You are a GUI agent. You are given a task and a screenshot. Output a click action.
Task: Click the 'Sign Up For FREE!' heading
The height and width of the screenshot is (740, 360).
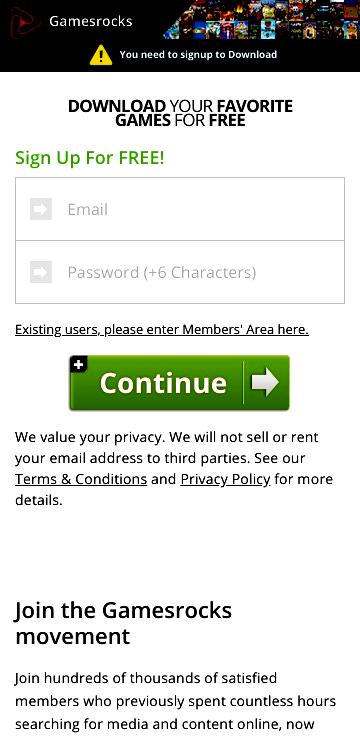coord(90,158)
